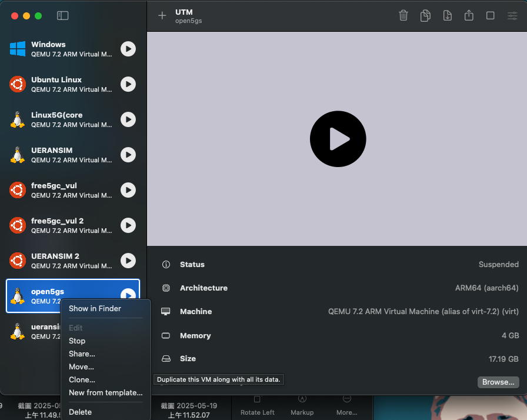The height and width of the screenshot is (420, 527).
Task: Click the Memory icon
Action: click(166, 336)
